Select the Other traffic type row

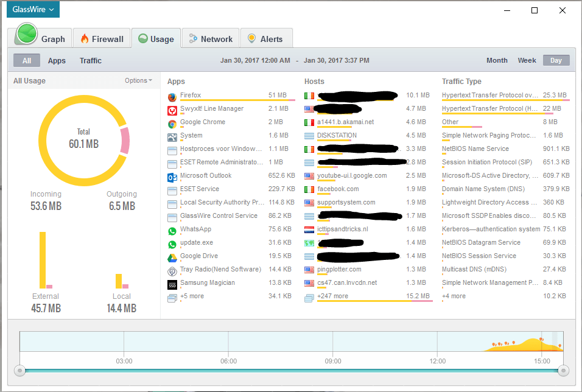tap(505, 122)
